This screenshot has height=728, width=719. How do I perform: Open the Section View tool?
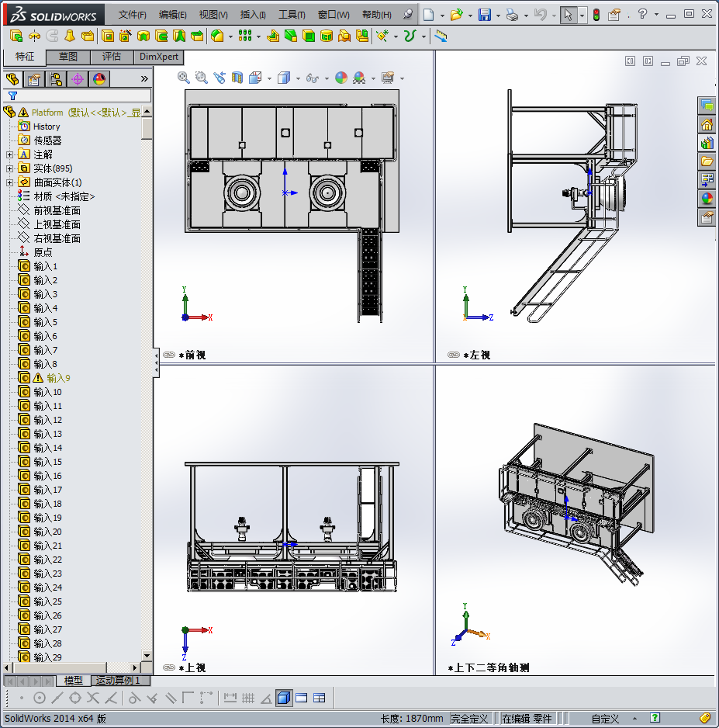pos(237,77)
